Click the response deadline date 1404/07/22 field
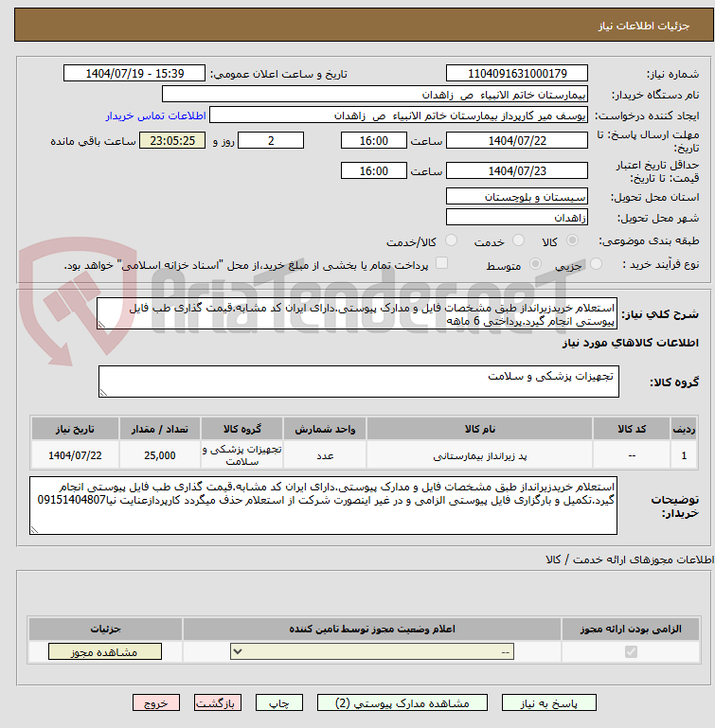 517,141
